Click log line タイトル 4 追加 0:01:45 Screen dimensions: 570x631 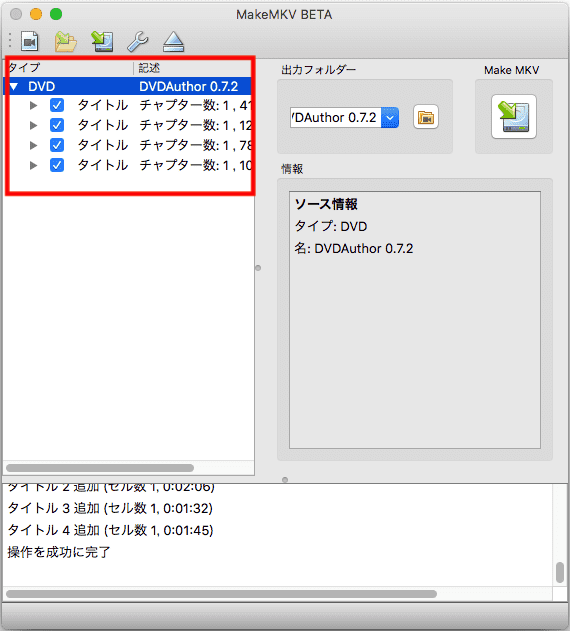[110, 530]
